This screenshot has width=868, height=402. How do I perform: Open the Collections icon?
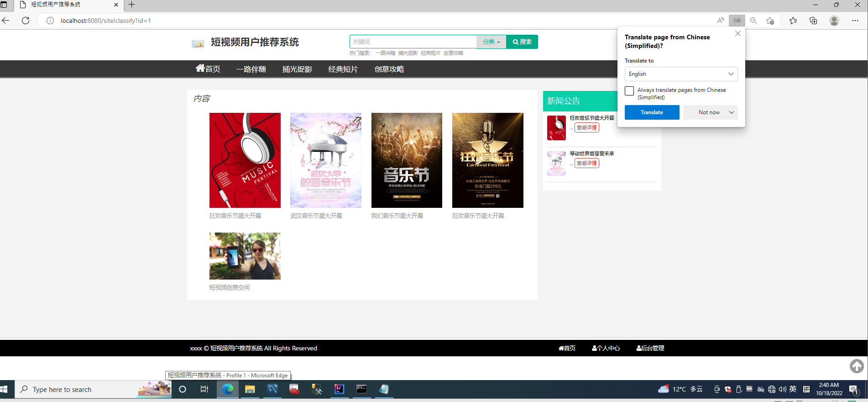point(813,21)
